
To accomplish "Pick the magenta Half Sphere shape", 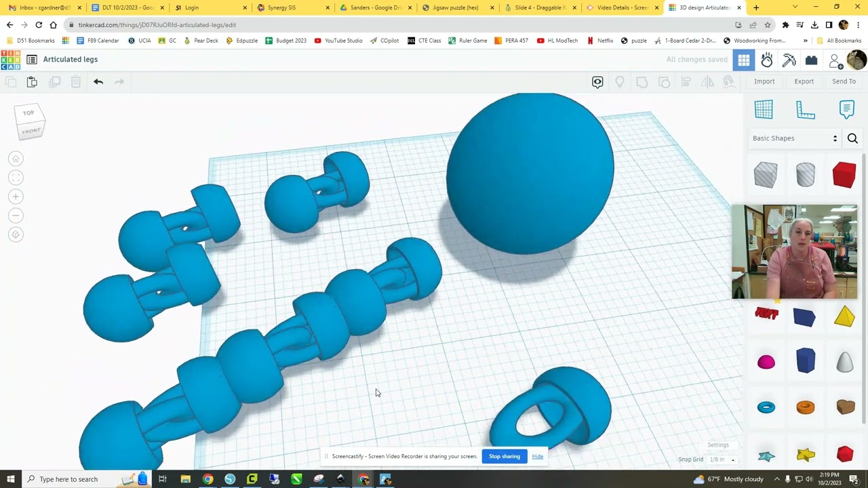I will (766, 363).
